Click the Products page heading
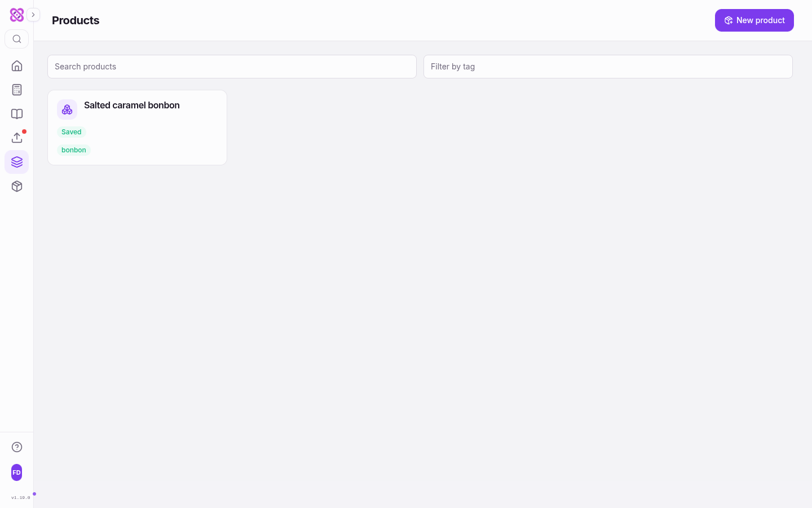812x508 pixels. click(76, 20)
